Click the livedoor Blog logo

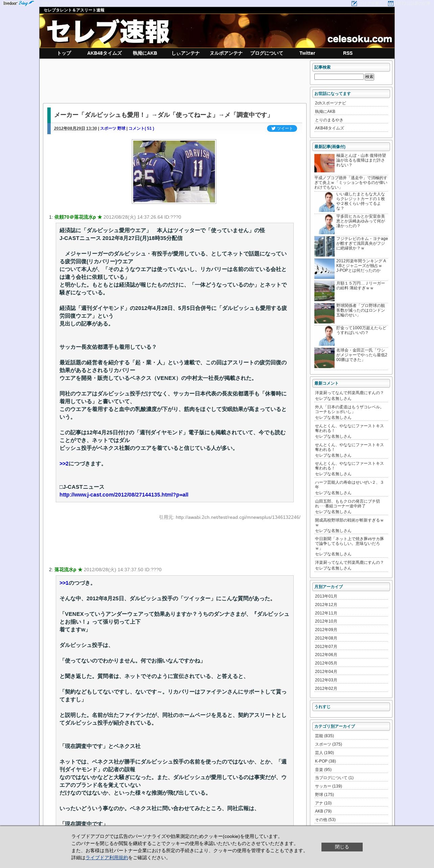pos(19,3)
